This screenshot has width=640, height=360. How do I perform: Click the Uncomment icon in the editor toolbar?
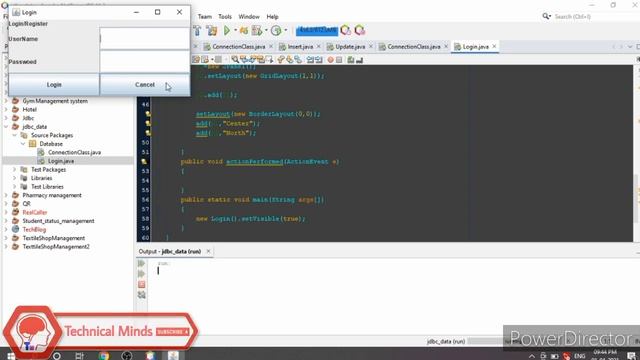[x=359, y=60]
